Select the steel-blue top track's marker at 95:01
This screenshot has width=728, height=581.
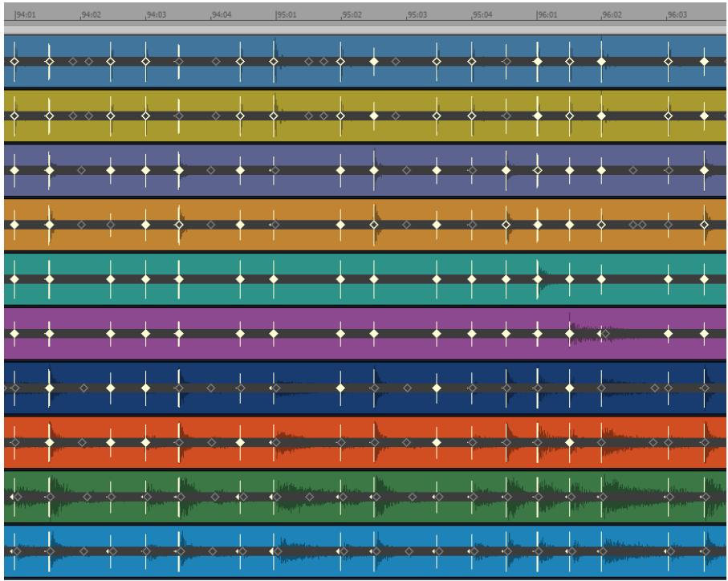coord(274,61)
